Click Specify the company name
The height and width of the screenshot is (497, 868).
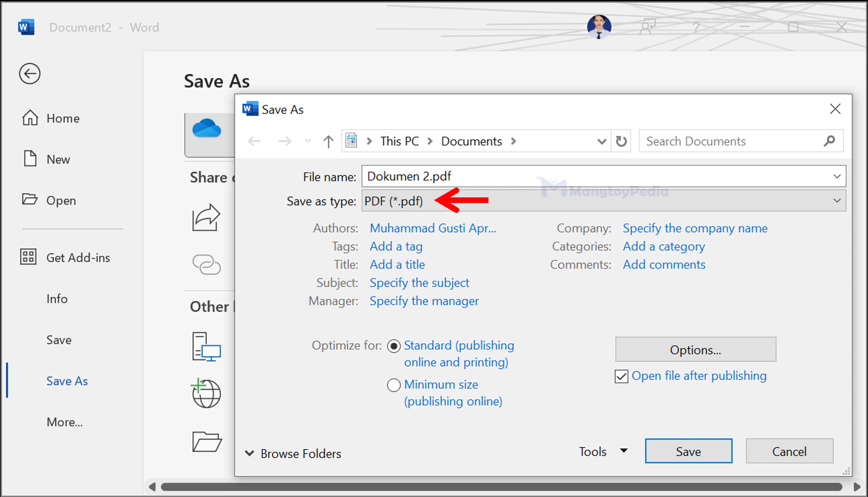(x=695, y=228)
